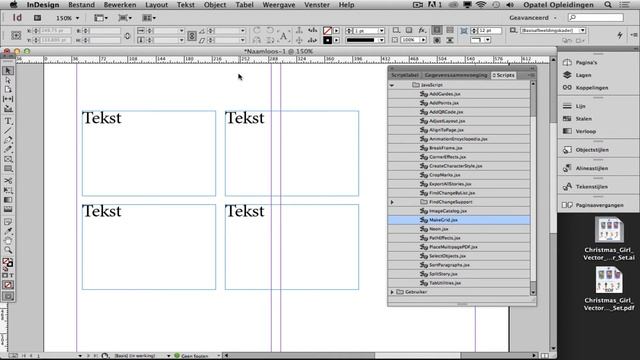The width and height of the screenshot is (640, 360).
Task: Open the arrange documents dropdown
Action: [149, 18]
